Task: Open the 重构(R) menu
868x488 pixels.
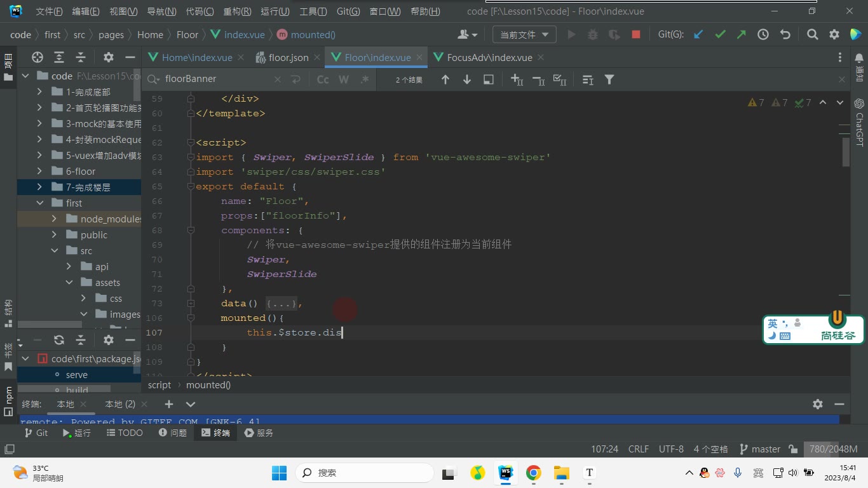Action: pos(237,11)
